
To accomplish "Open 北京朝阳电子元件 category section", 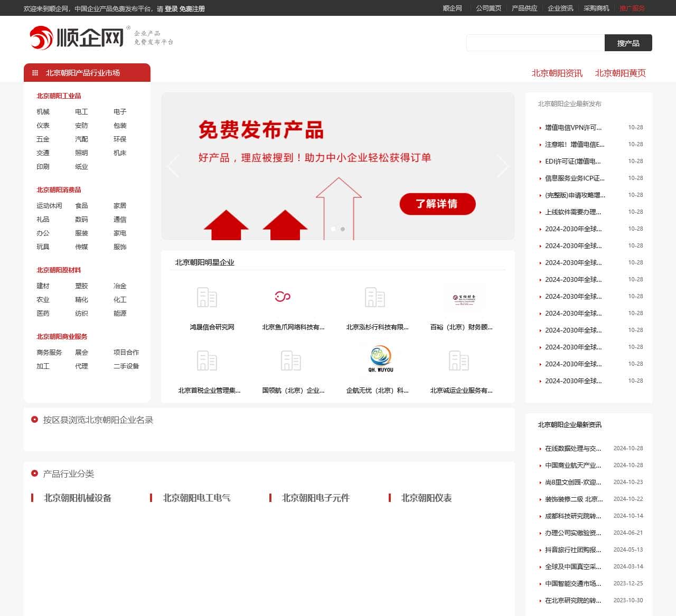I will pos(316,498).
